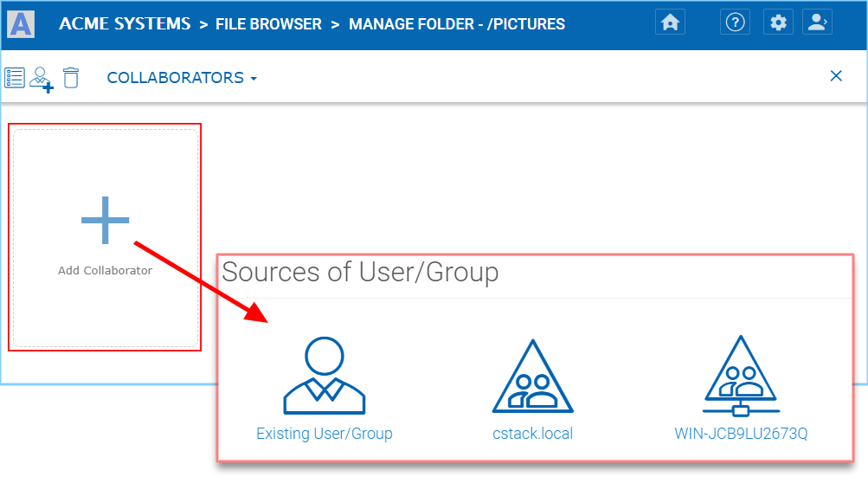Viewport: 868px width, 483px height.
Task: Click the Add Collaborator label
Action: coord(106,270)
